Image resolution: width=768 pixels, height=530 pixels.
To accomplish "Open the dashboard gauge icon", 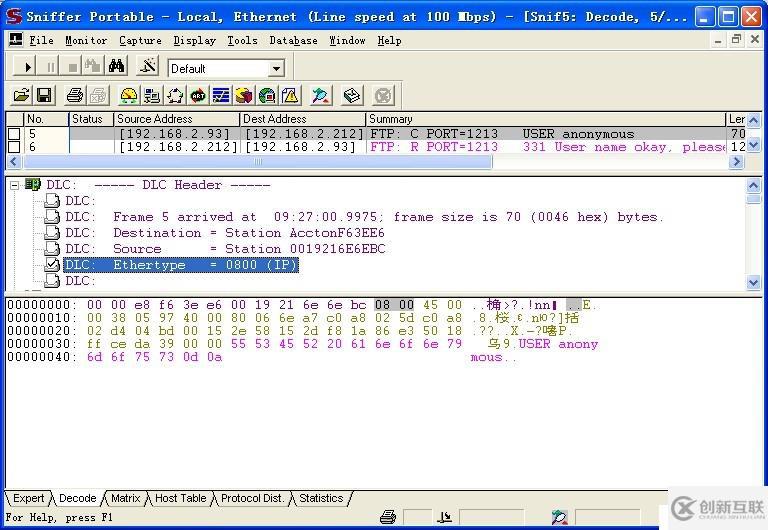I will (129, 95).
